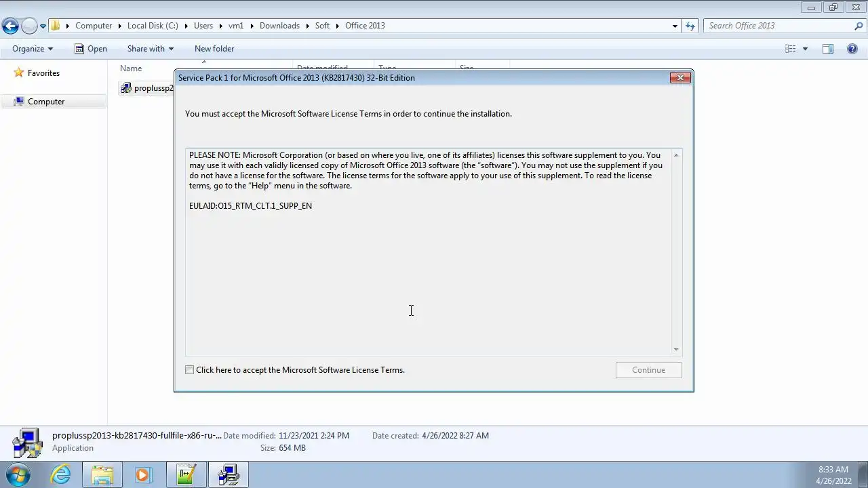The width and height of the screenshot is (868, 488).
Task: Create a New folder from the toolbar
Action: (x=214, y=49)
